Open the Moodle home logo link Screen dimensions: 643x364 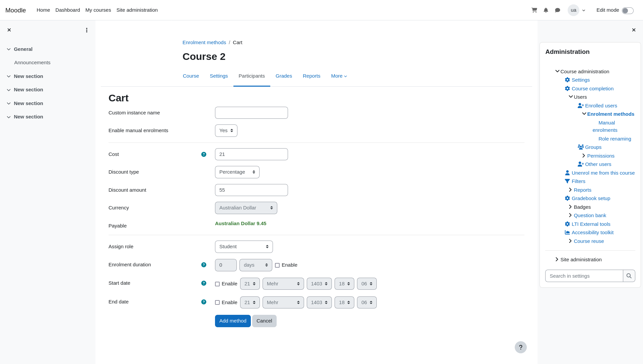click(x=15, y=10)
